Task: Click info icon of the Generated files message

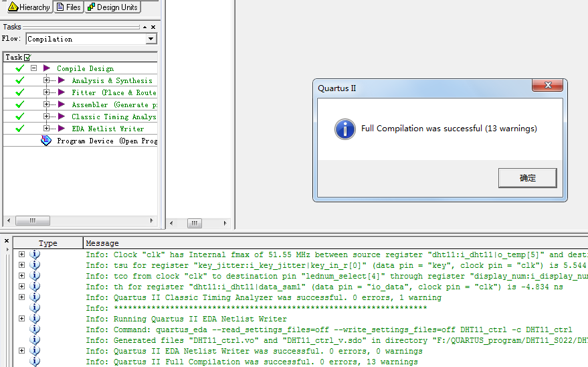Action: 35,340
